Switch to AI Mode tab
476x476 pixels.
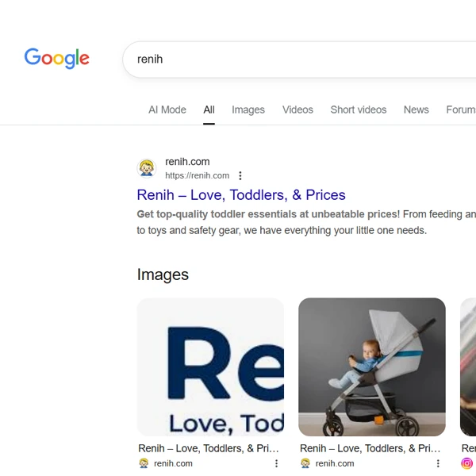pos(167,109)
